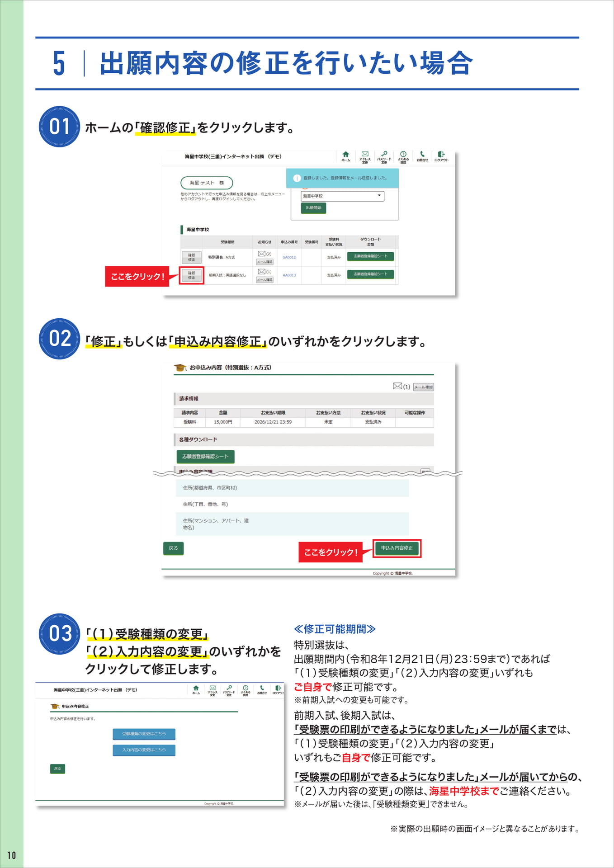
Task: Click graduation cap icon beside 申込み内容修正 heading
Action: tap(55, 706)
